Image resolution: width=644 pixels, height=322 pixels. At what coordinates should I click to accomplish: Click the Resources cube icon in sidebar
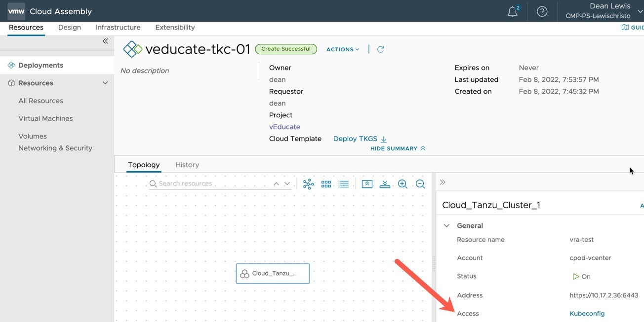pos(11,83)
